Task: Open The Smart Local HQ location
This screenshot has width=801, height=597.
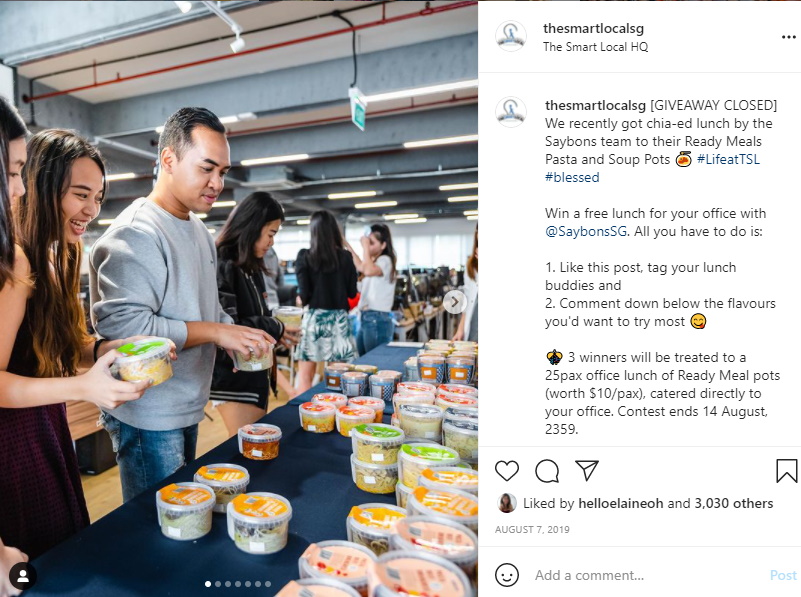Action: point(595,47)
